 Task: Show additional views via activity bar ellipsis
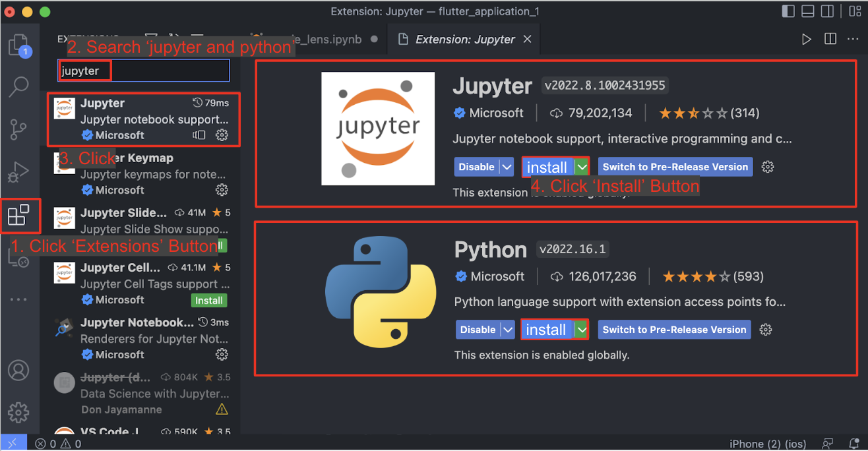coord(18,299)
